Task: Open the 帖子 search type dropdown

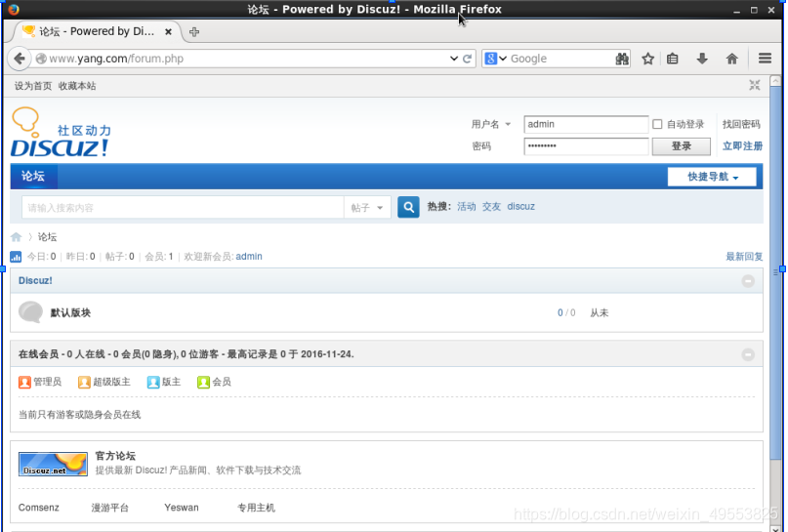Action: pos(367,208)
